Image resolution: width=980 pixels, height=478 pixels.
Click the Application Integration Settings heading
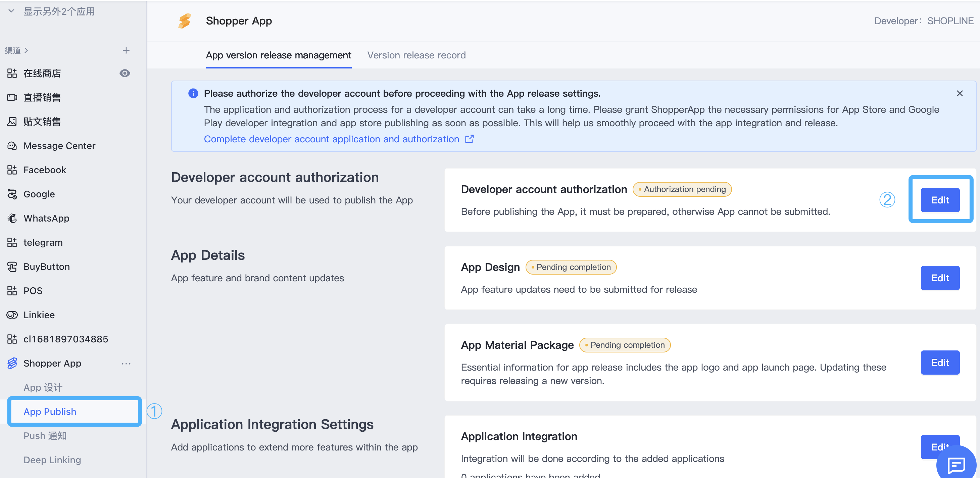273,424
